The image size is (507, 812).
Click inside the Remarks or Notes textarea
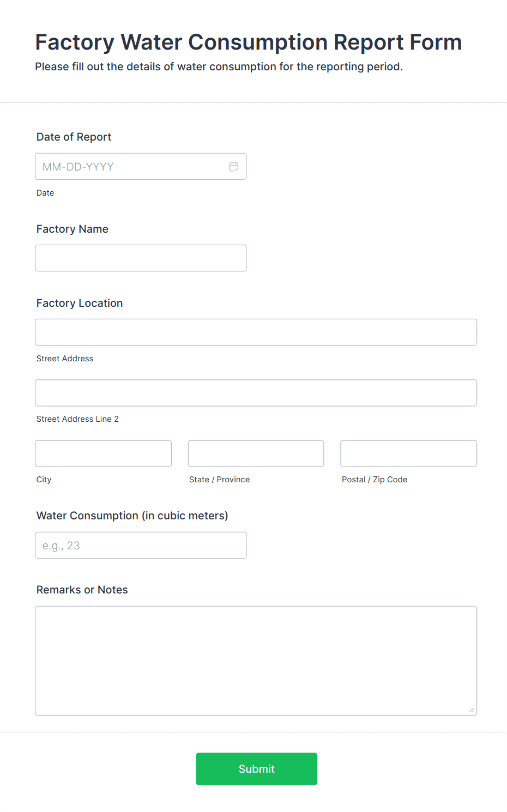[256, 660]
